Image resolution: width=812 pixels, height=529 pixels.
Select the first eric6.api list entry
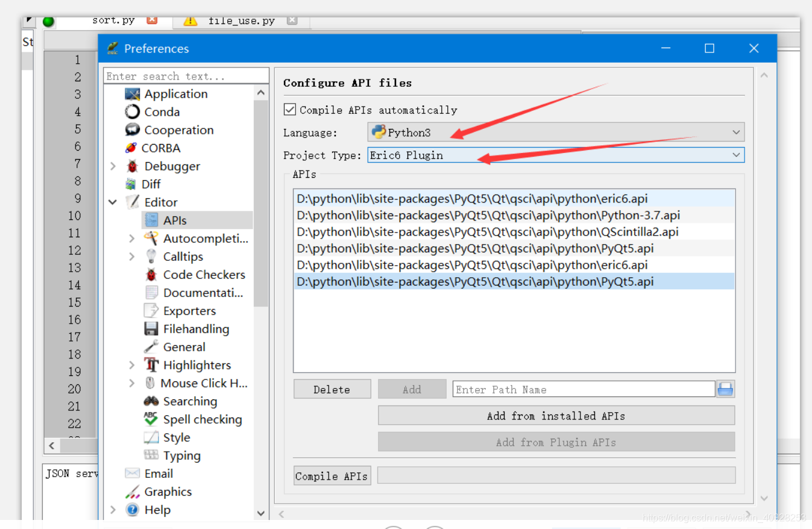point(514,198)
